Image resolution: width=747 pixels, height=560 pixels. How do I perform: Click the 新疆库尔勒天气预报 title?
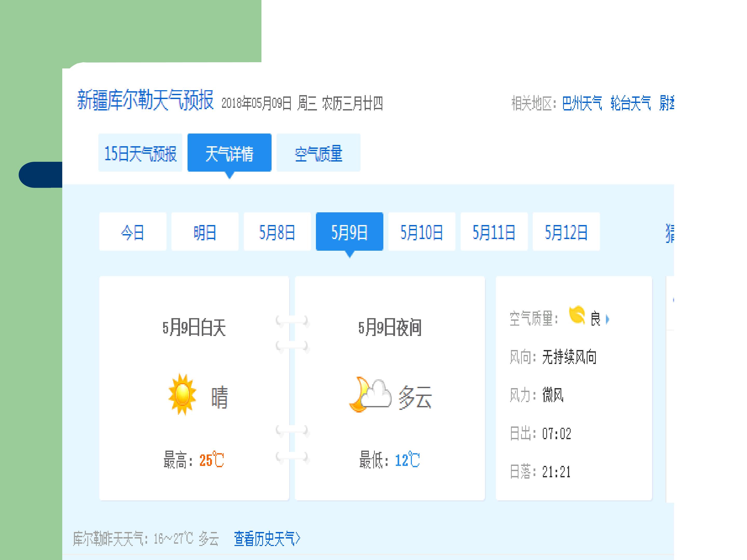tap(145, 100)
